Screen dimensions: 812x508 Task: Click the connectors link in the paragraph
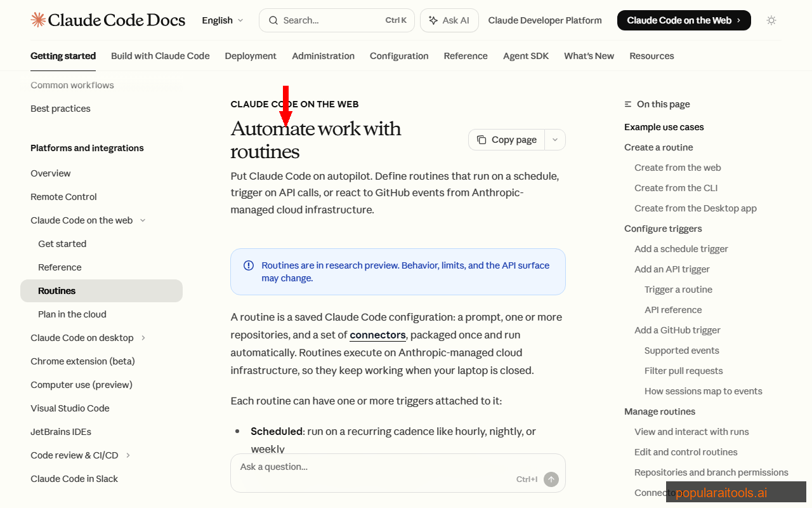(x=377, y=335)
